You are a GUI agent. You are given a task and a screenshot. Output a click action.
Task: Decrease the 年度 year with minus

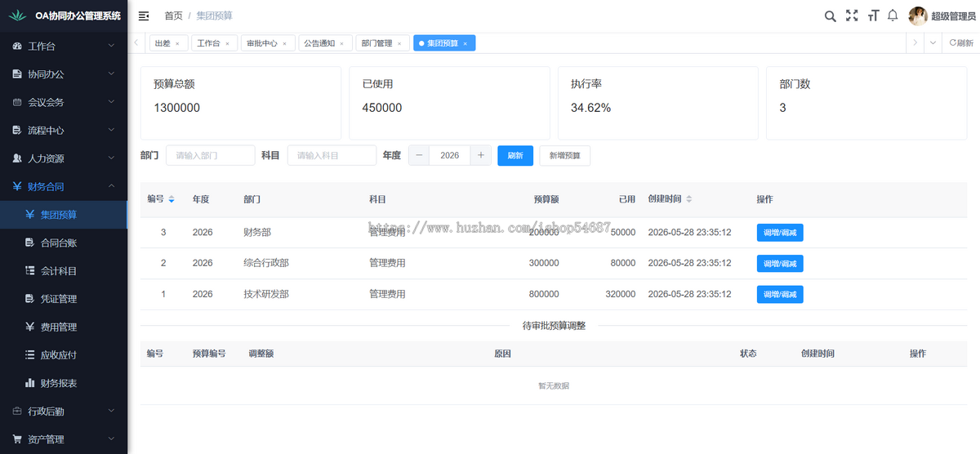(x=419, y=155)
